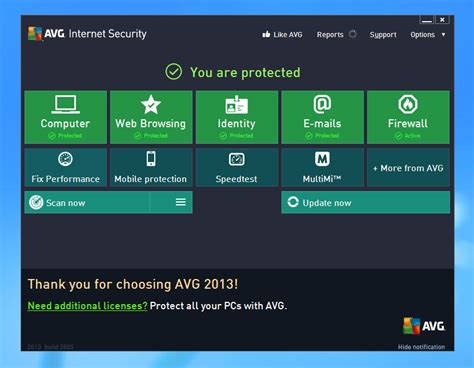The height and width of the screenshot is (368, 474).
Task: Open the Reports menu
Action: coord(330,35)
